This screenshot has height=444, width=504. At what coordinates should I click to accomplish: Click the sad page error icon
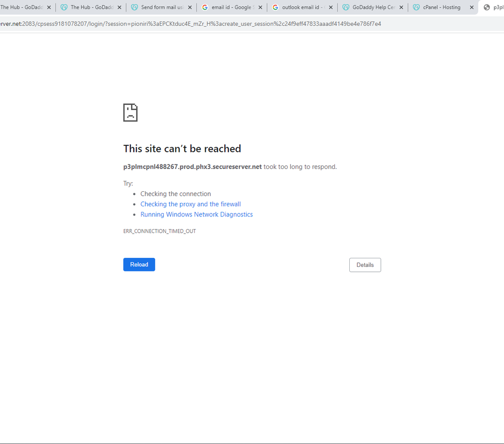(130, 113)
